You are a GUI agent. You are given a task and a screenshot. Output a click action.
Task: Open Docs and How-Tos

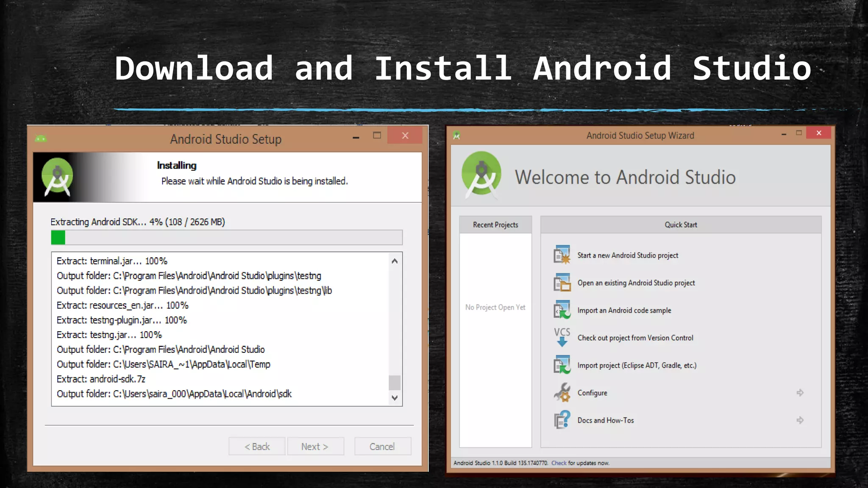pyautogui.click(x=606, y=421)
